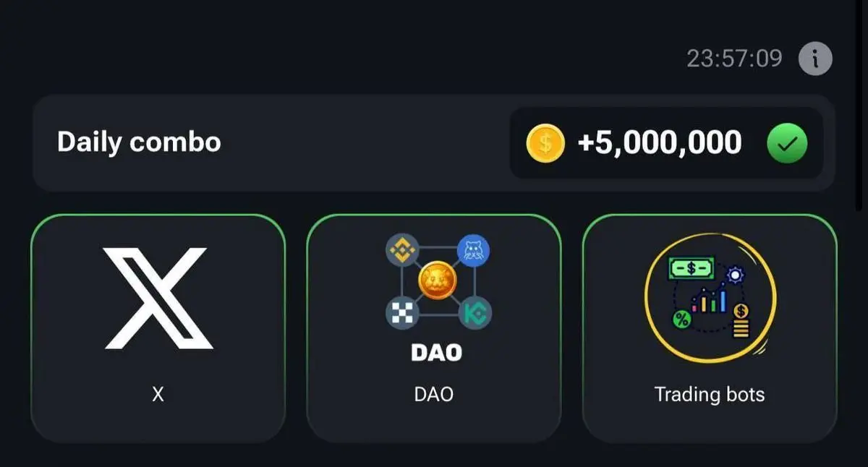Click the +5,000,000 reward amount

pos(659,143)
